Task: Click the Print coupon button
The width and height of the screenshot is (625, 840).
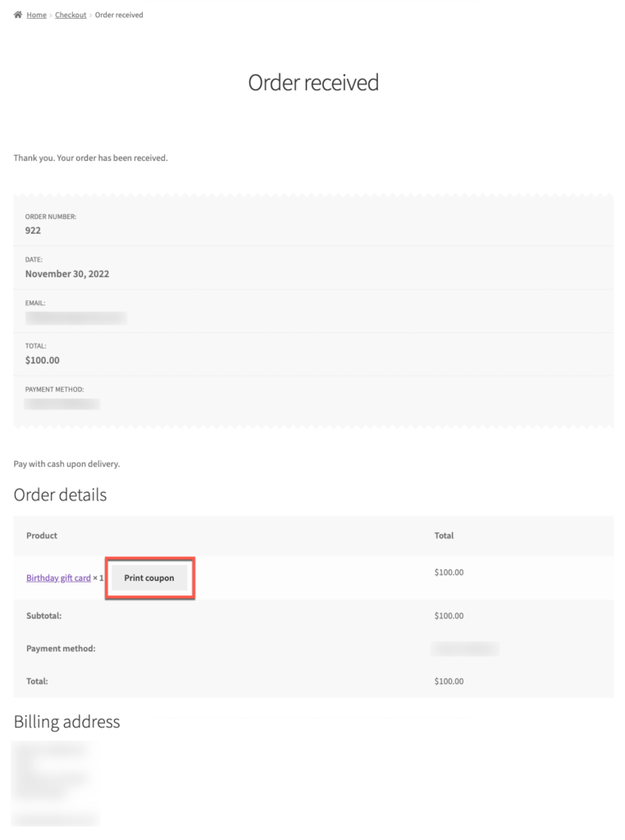Action: coord(149,578)
